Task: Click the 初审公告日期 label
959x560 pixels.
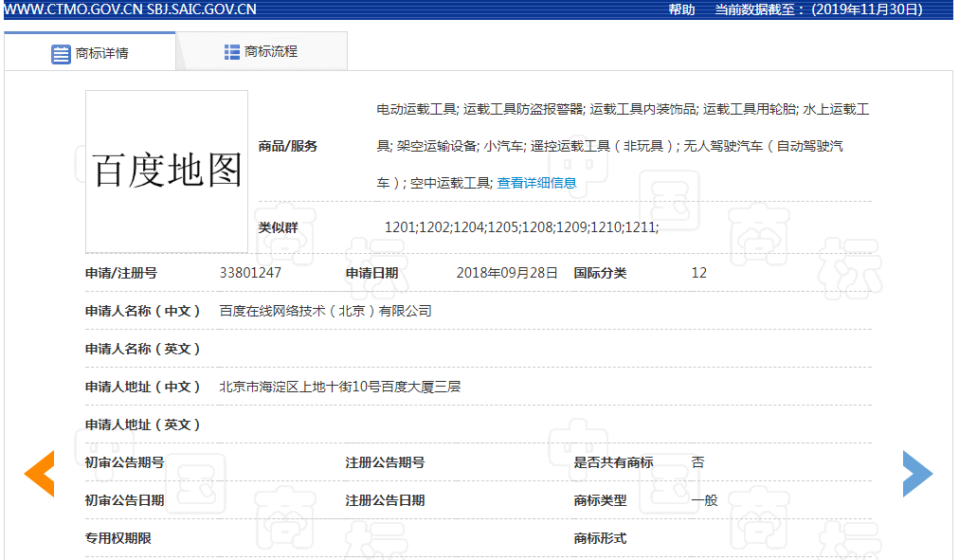Action: point(124,500)
